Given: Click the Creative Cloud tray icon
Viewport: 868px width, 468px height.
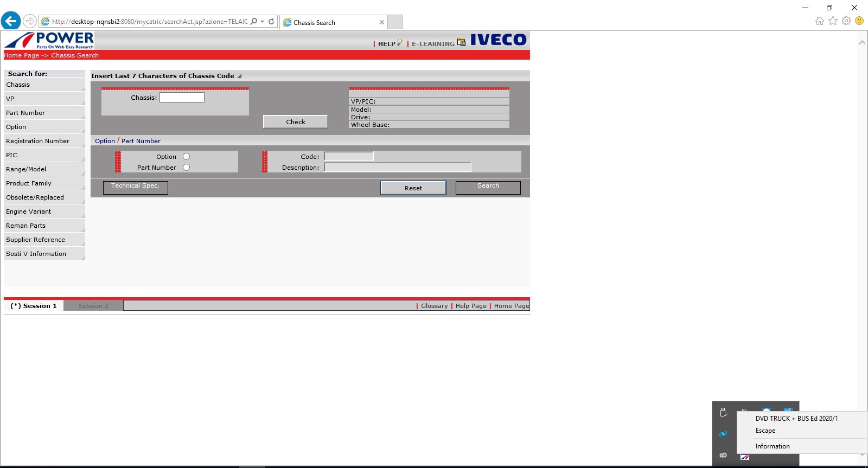Looking at the screenshot, I should pos(723,455).
